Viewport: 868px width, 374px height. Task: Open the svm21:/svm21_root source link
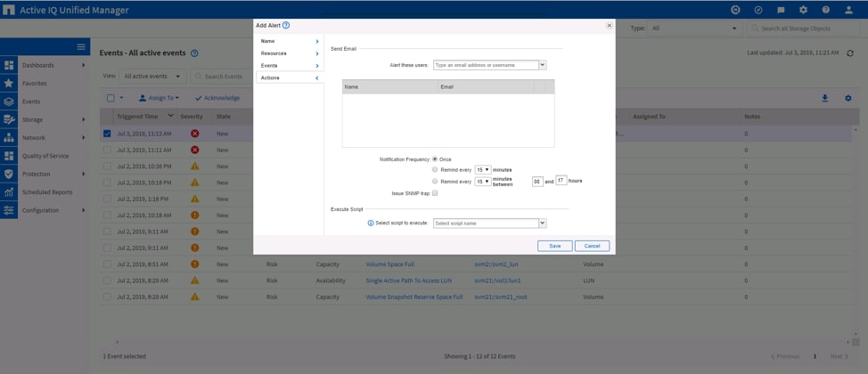[501, 297]
